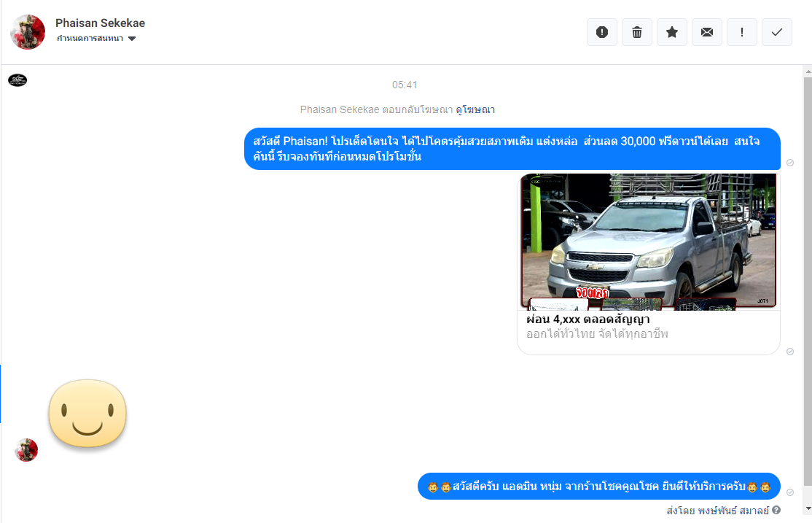Click ad title ผ่อน 4,xxx ตลอดสัญญา

click(587, 319)
